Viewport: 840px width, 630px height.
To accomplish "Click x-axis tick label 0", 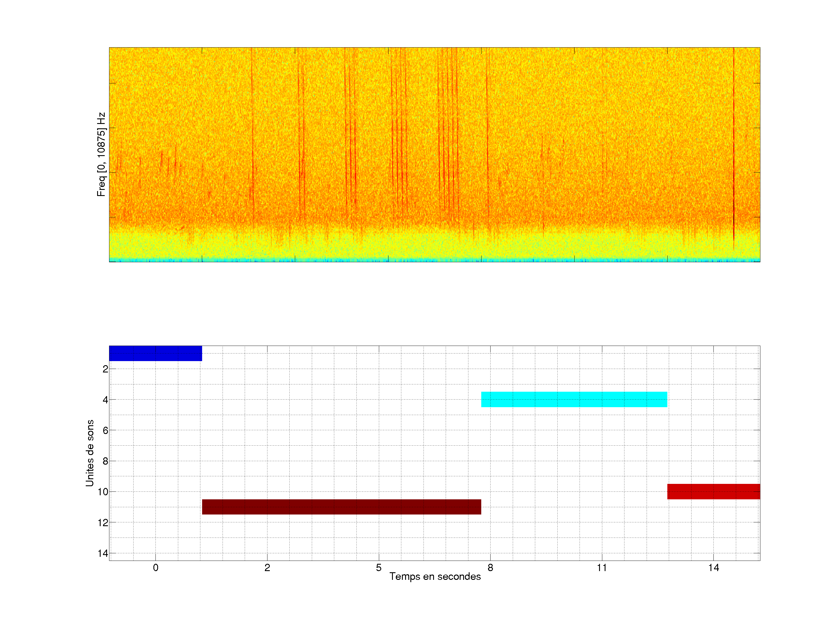I will coord(156,568).
